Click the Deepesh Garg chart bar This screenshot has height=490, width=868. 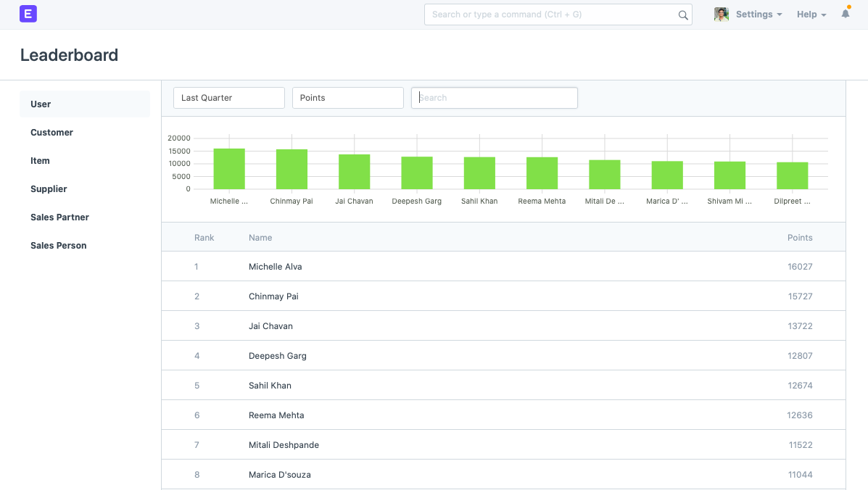(x=417, y=173)
